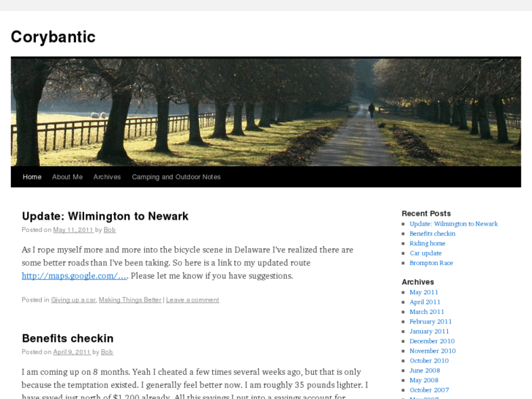Click the May 11, 2011 post date
Image resolution: width=532 pixels, height=399 pixels.
(x=73, y=230)
